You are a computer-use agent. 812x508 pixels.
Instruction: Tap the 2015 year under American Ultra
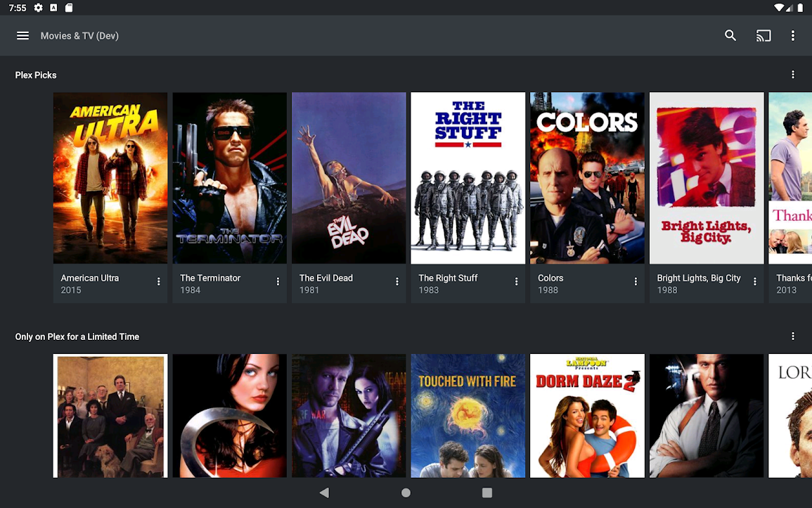pos(71,291)
